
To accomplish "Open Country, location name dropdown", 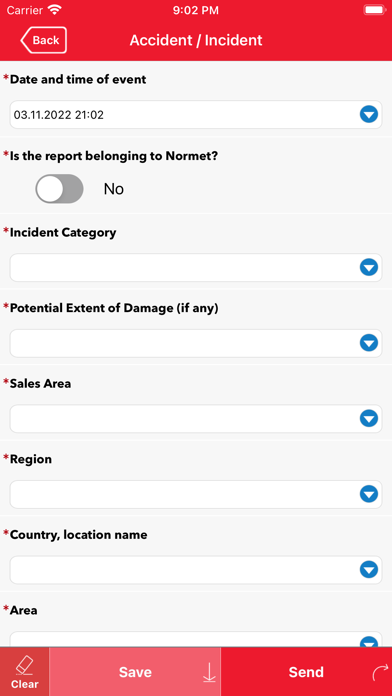I will click(x=196, y=569).
